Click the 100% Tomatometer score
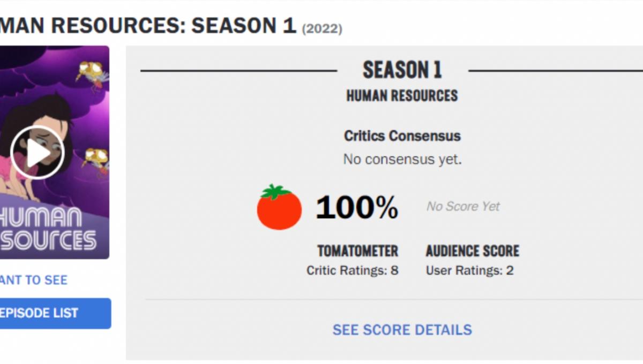 click(357, 207)
